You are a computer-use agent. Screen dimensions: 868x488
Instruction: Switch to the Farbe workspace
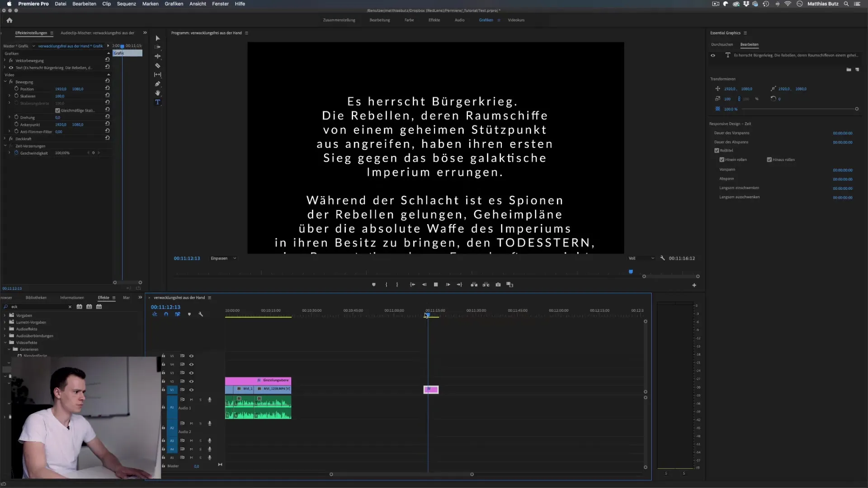[x=409, y=20]
